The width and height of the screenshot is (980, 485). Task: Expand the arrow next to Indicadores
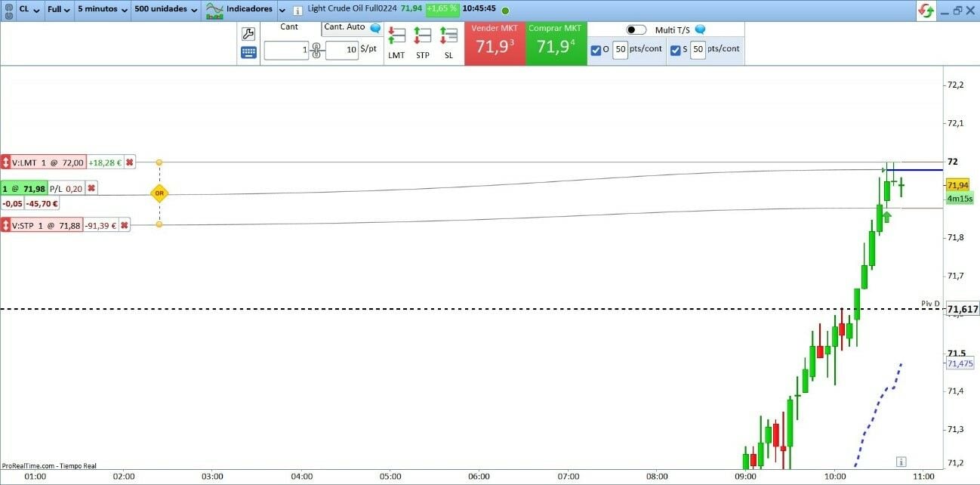point(282,11)
